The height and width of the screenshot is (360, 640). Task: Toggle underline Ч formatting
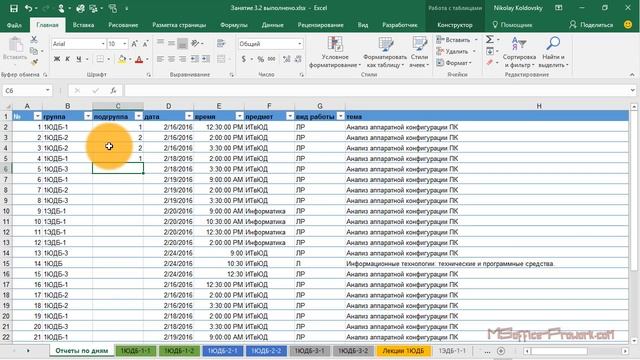(78, 60)
